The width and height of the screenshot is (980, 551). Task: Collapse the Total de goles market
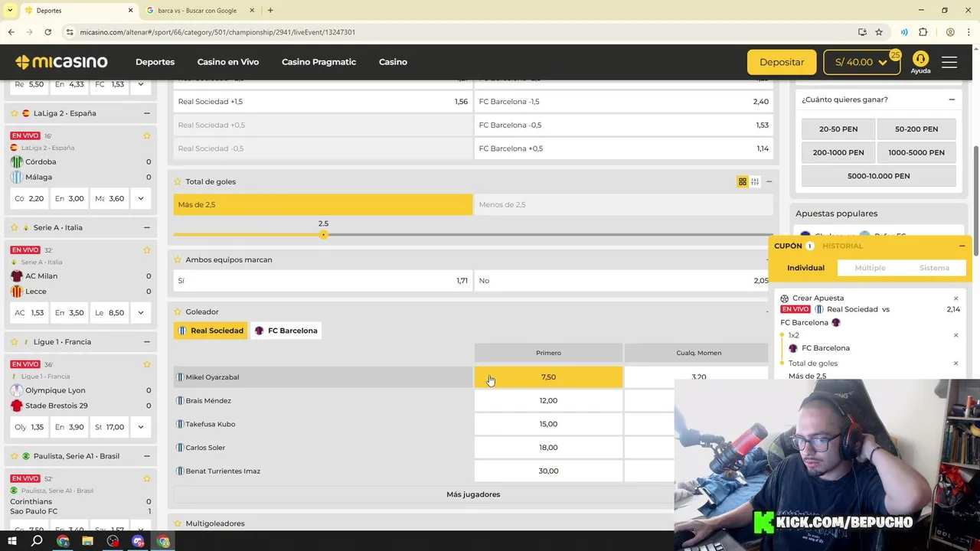(769, 181)
